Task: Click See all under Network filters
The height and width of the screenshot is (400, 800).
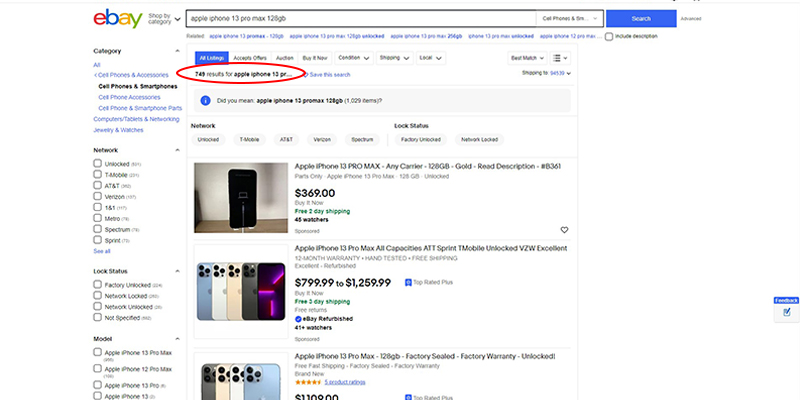Action: [102, 252]
